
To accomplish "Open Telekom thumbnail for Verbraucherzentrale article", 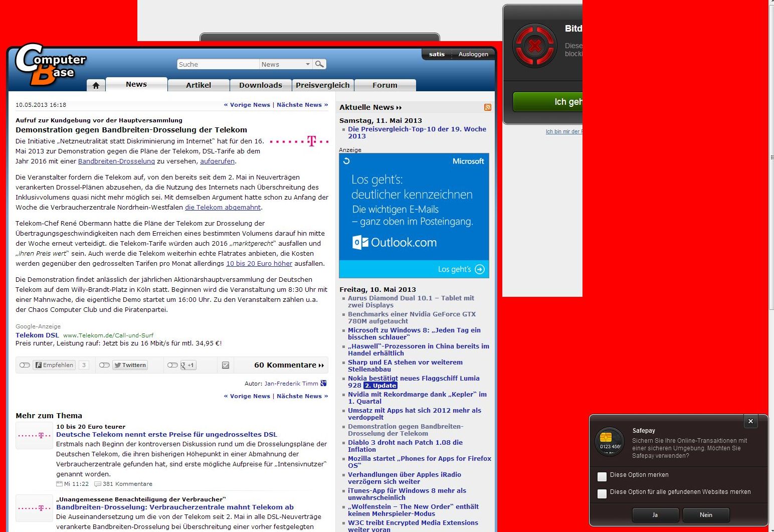I will 34,508.
